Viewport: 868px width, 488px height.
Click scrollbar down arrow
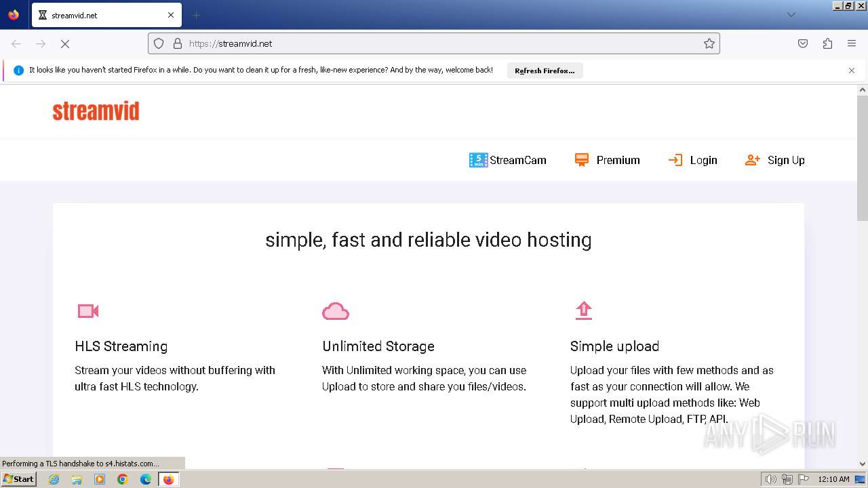click(x=863, y=464)
